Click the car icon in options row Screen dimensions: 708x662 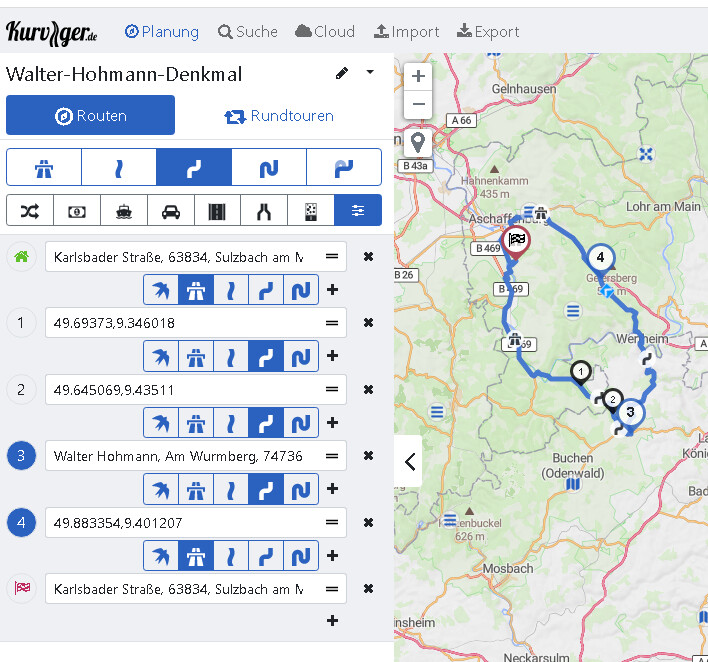pos(170,211)
